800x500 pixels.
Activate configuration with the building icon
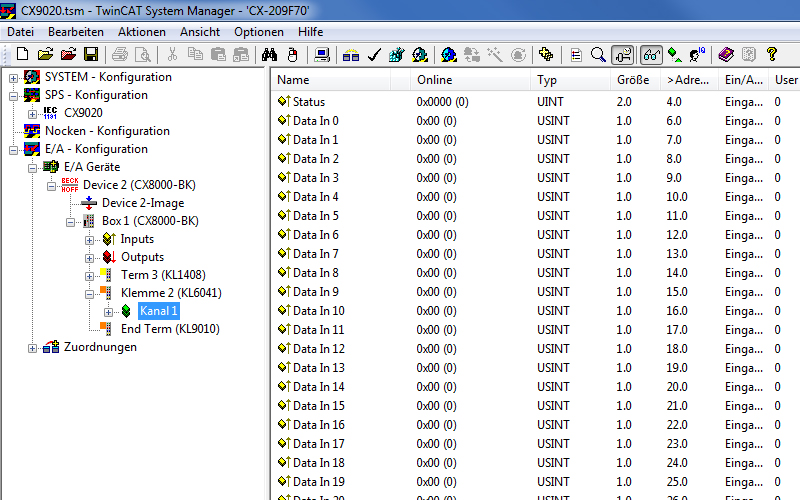396,54
